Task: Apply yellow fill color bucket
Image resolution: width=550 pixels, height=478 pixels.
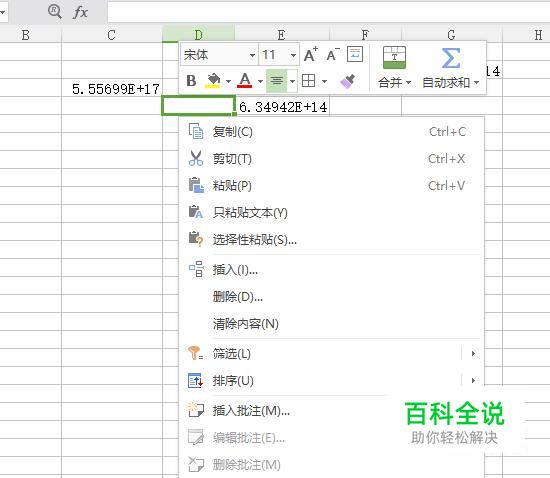Action: tap(213, 81)
